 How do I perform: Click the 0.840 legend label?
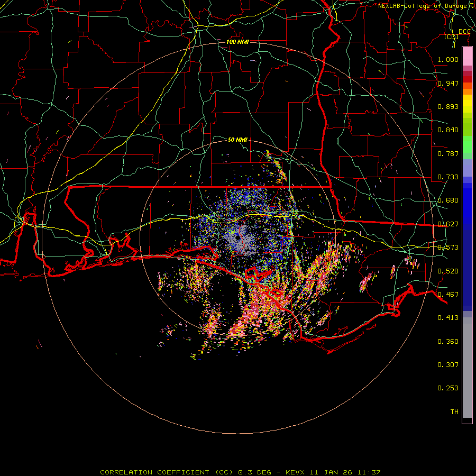[448, 130]
